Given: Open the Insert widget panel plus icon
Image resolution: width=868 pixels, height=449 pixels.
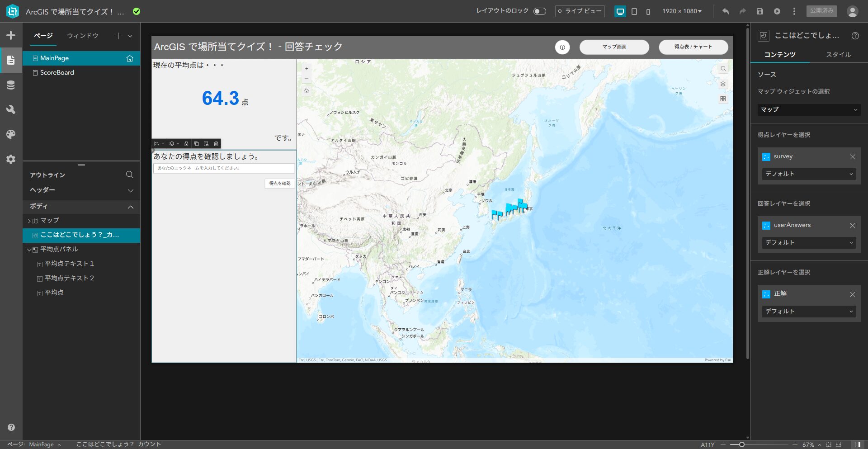Looking at the screenshot, I should pos(11,35).
